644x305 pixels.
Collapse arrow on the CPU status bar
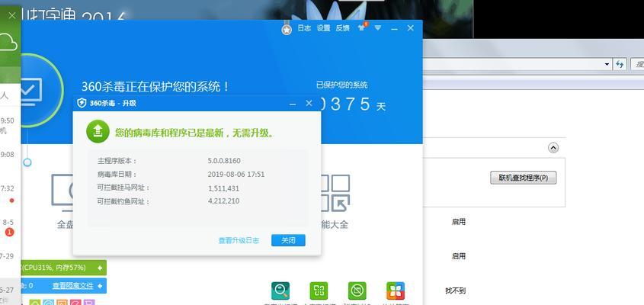click(100, 268)
